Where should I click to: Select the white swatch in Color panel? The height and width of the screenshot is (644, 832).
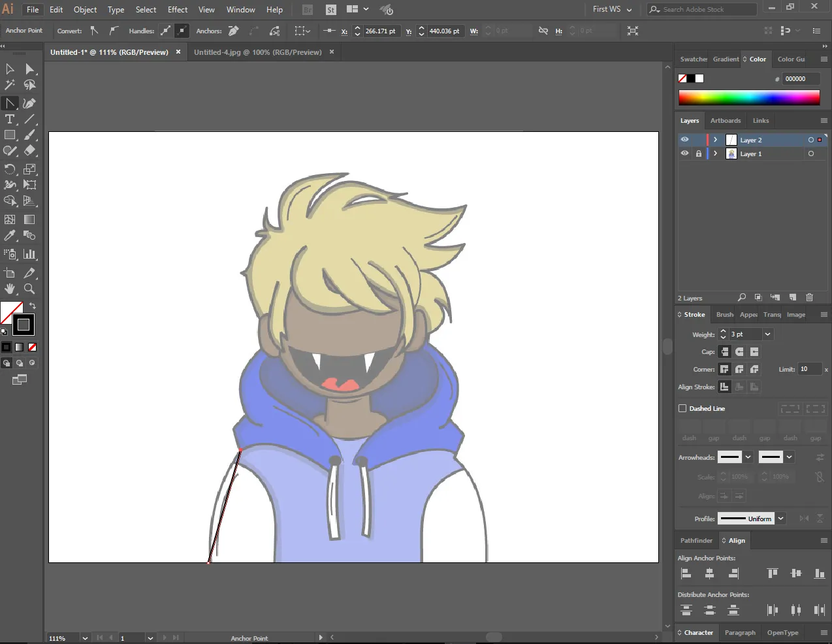click(699, 78)
